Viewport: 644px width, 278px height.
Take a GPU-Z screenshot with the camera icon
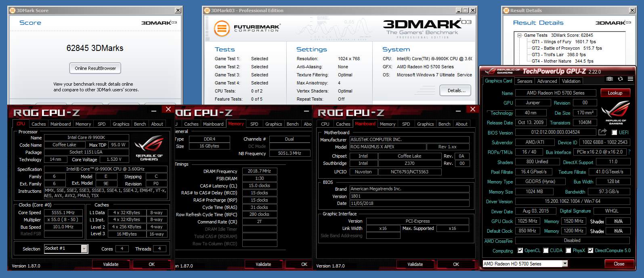610,79
